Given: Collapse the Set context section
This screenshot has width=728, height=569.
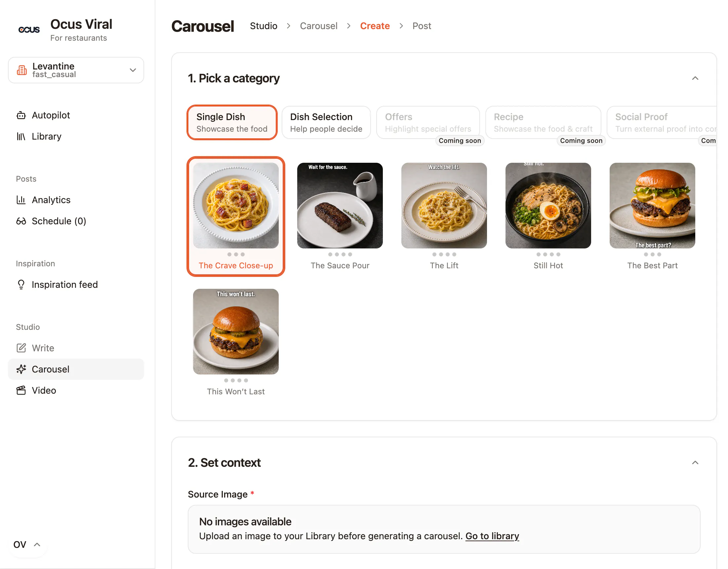Looking at the screenshot, I should click(695, 462).
